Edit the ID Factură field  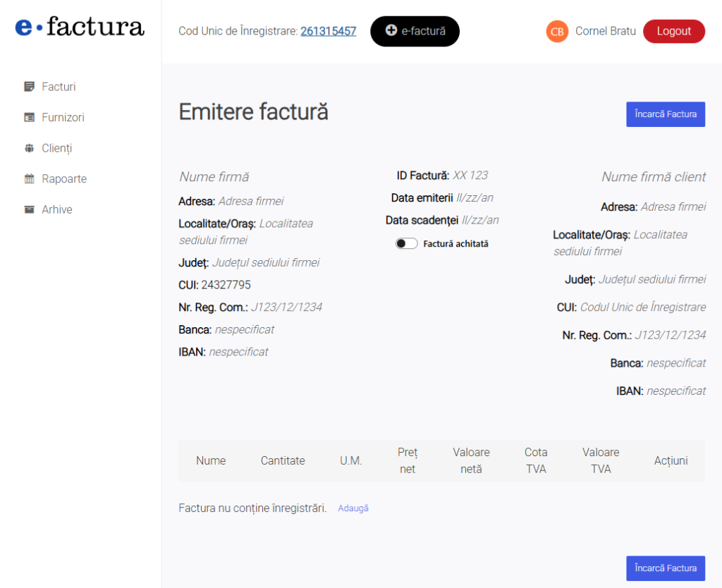470,176
